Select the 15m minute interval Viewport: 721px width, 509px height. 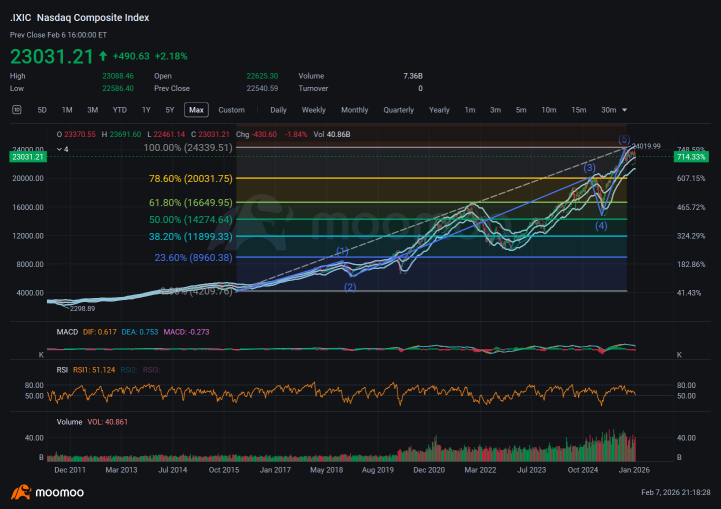tap(578, 110)
